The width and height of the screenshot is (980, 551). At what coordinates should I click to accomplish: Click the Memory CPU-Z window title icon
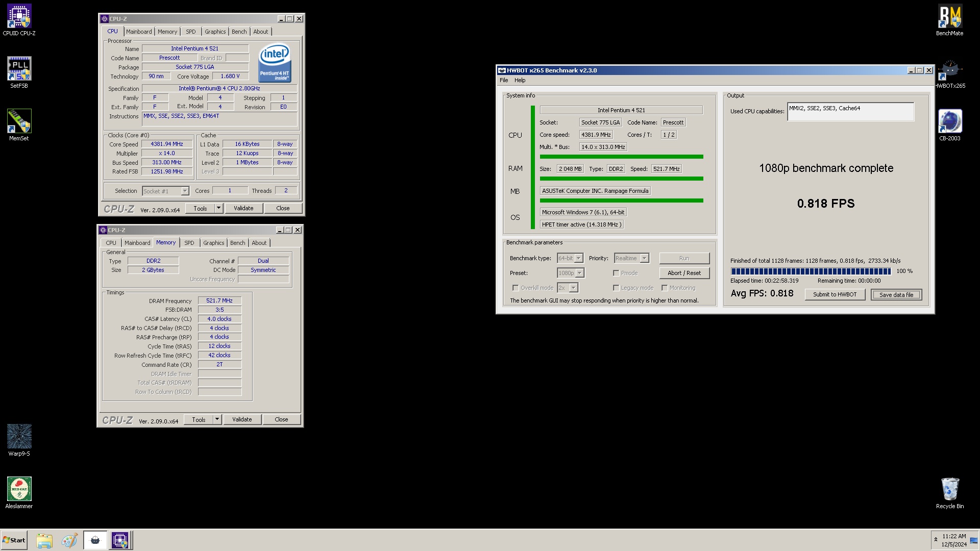coord(103,230)
